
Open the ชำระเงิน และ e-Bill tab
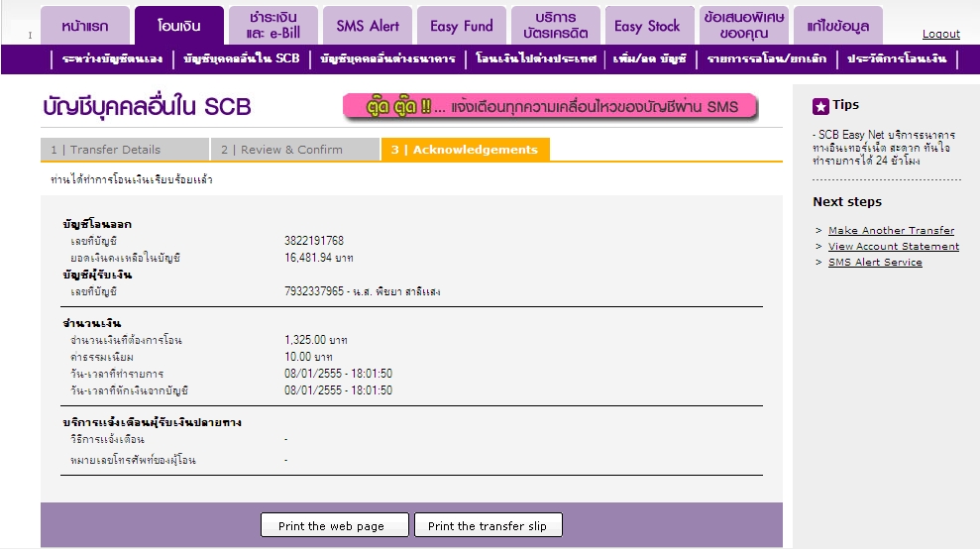pos(273,26)
